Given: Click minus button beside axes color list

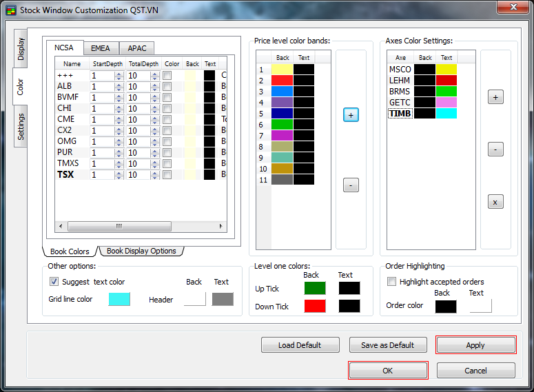Looking at the screenshot, I should coord(495,149).
